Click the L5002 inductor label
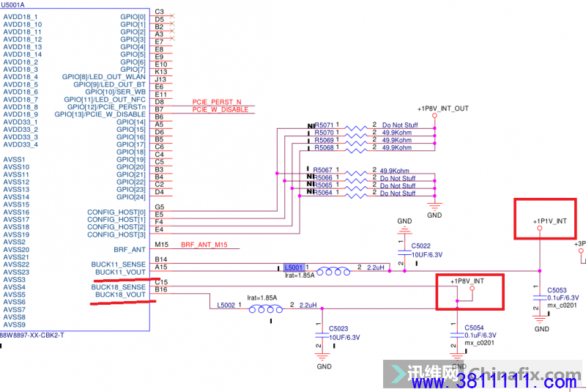The height and width of the screenshot is (392, 586). 226,306
